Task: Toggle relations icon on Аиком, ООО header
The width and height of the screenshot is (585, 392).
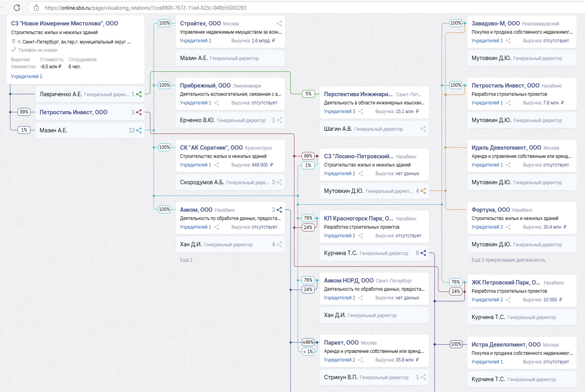Action: 279,210
